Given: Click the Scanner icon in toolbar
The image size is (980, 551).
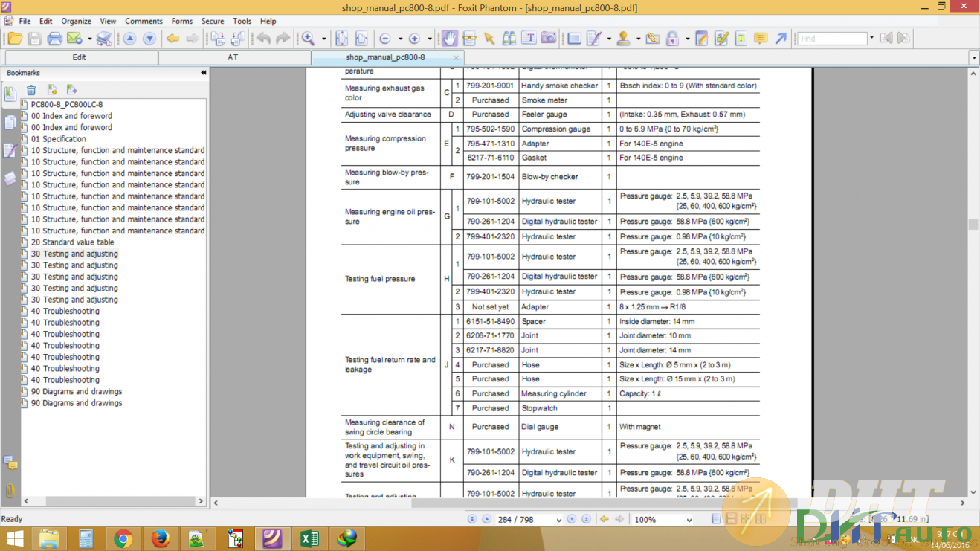Looking at the screenshot, I should pyautogui.click(x=103, y=39).
